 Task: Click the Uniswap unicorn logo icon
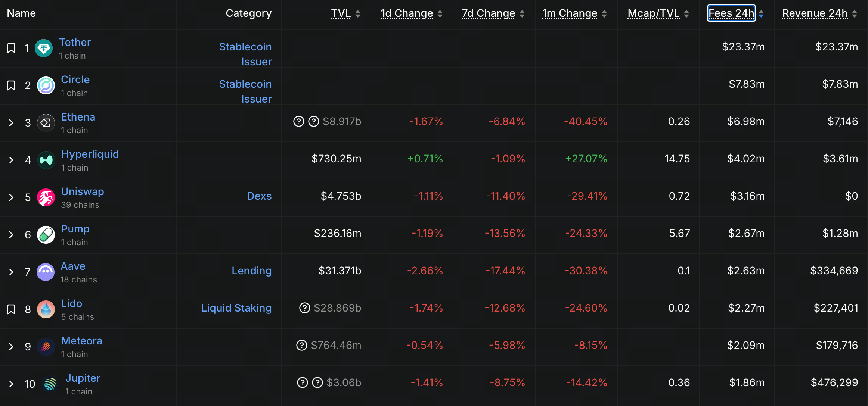click(x=46, y=197)
